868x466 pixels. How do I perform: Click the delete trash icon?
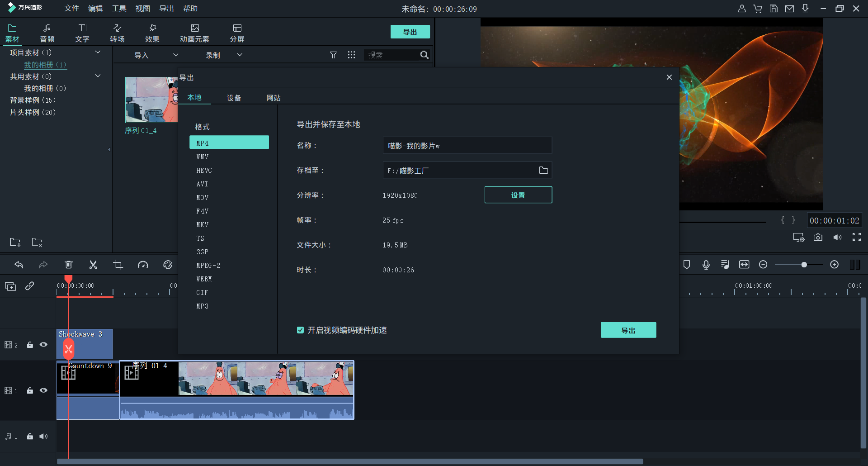pos(69,265)
